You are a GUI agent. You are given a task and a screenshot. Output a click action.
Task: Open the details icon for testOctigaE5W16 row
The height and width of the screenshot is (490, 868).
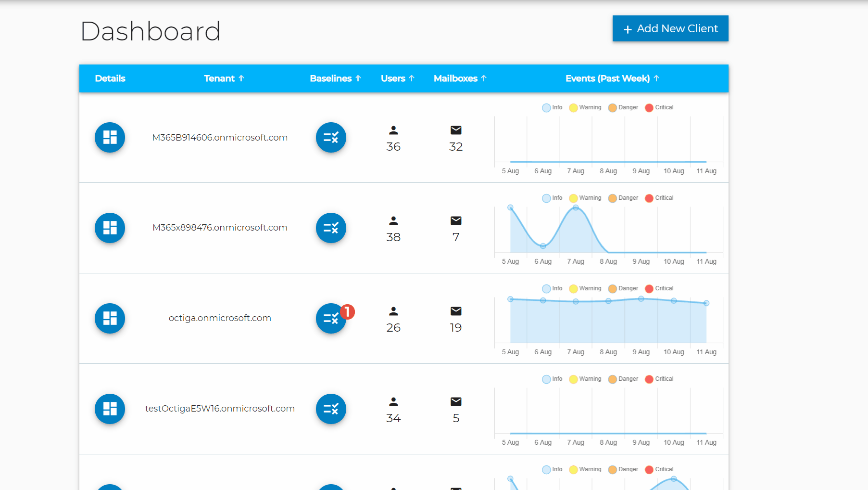(110, 409)
